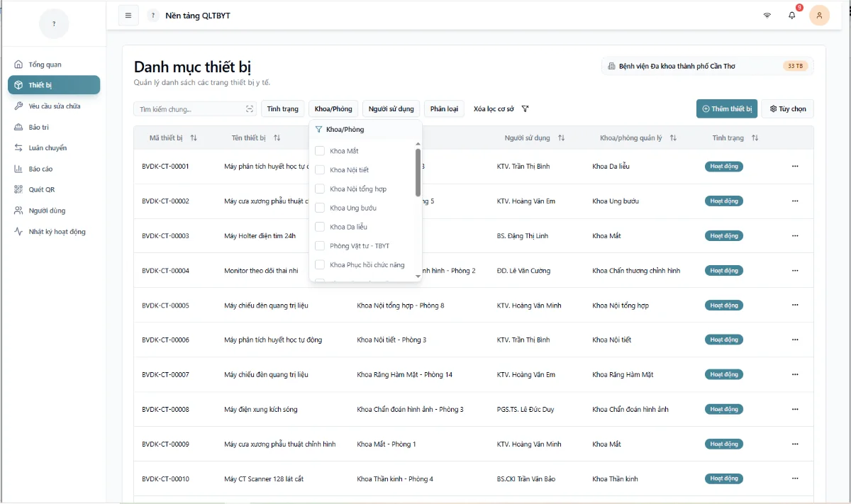851x504 pixels.
Task: Click the Khoa/Phòng dropdown list scrollbar
Action: click(418, 172)
